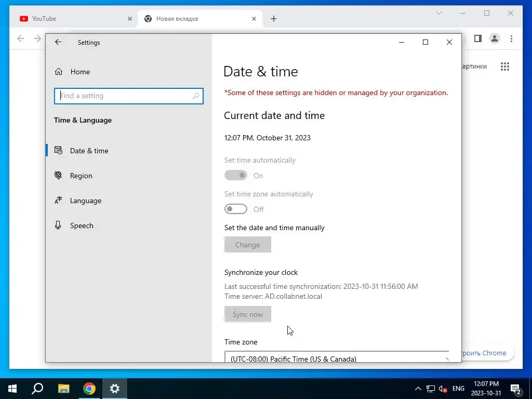The image size is (532, 399).
Task: Go back with the Settings back arrow
Action: click(58, 42)
